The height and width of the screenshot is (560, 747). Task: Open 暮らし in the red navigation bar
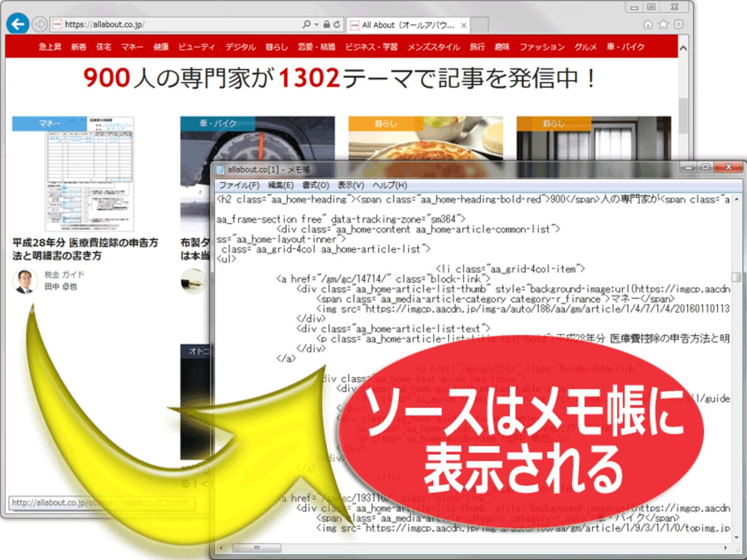[x=276, y=47]
